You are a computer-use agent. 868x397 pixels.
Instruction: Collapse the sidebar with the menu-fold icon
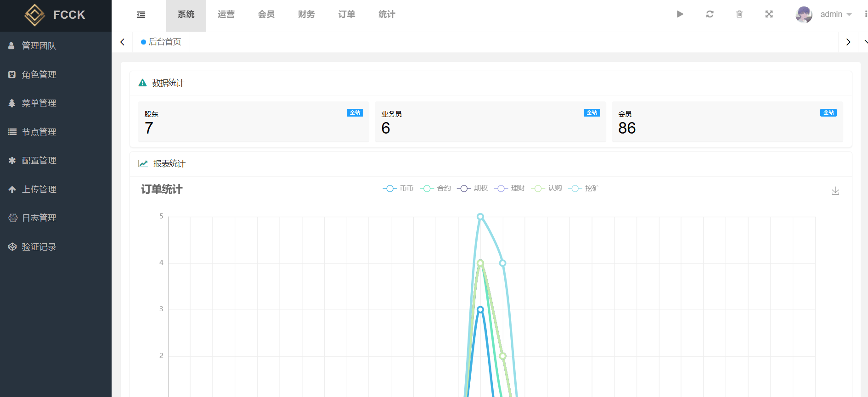141,15
